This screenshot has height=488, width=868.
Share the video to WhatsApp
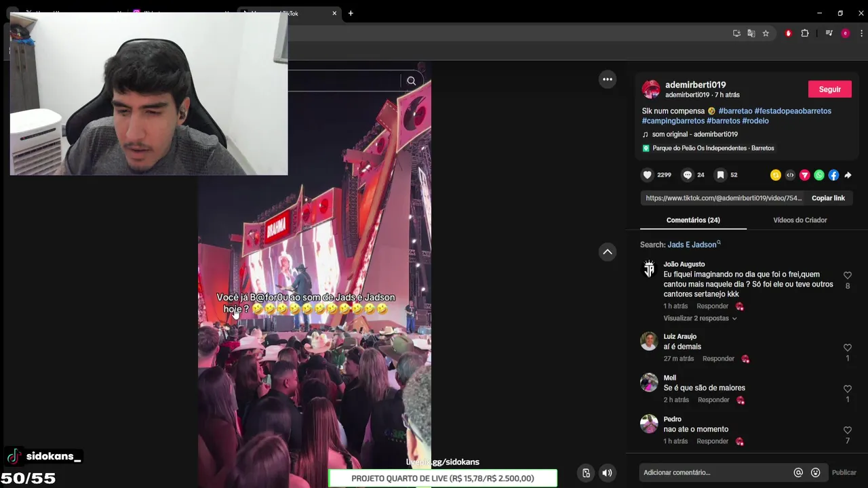(819, 175)
